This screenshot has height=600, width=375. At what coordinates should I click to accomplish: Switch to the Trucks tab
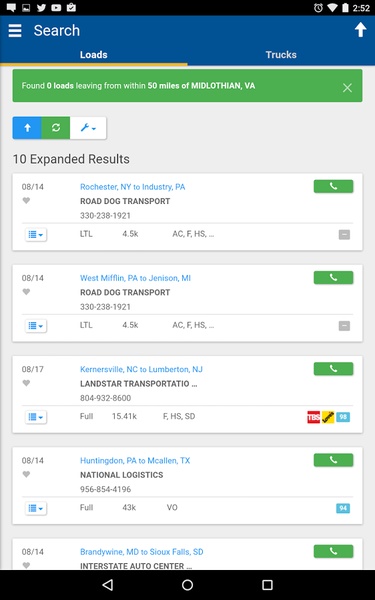click(x=281, y=55)
